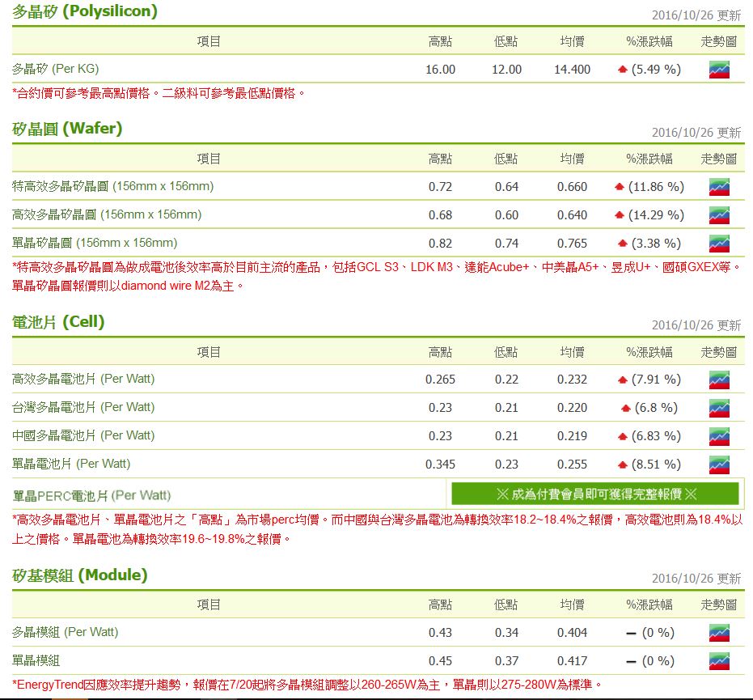Click red up arrow next to 8.51 %
Viewport: 753px width, 700px height.
tap(623, 465)
